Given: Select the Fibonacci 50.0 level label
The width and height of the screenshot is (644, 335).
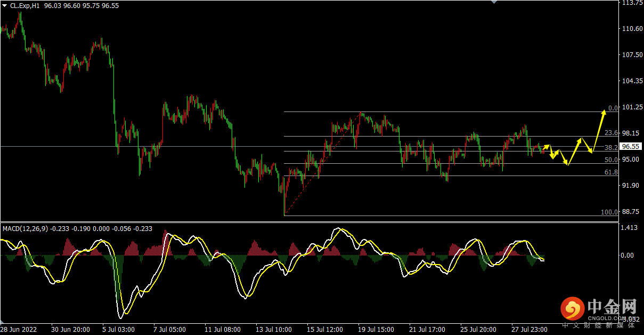Looking at the screenshot, I should pyautogui.click(x=611, y=160).
